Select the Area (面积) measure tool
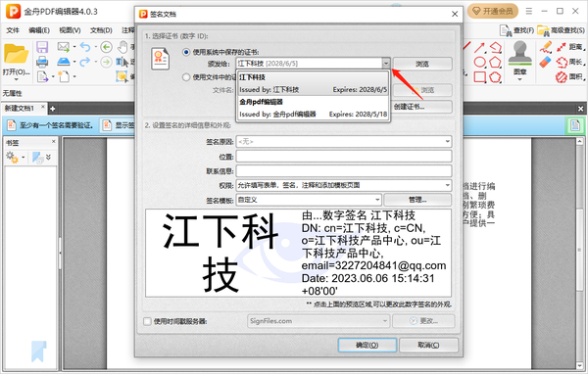This screenshot has width=588, height=374. pos(569,76)
